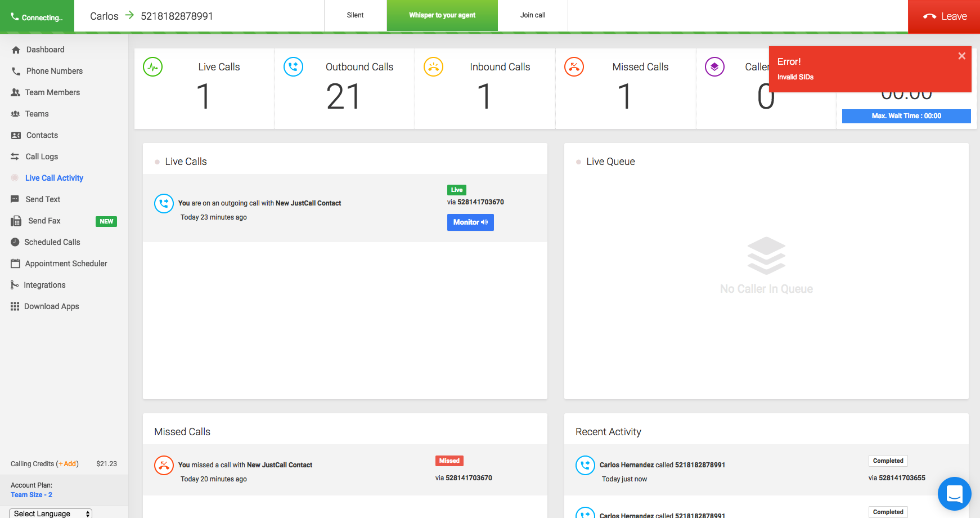Click the Callers in queue layers icon
Screen dimensions: 980x518
coord(714,67)
